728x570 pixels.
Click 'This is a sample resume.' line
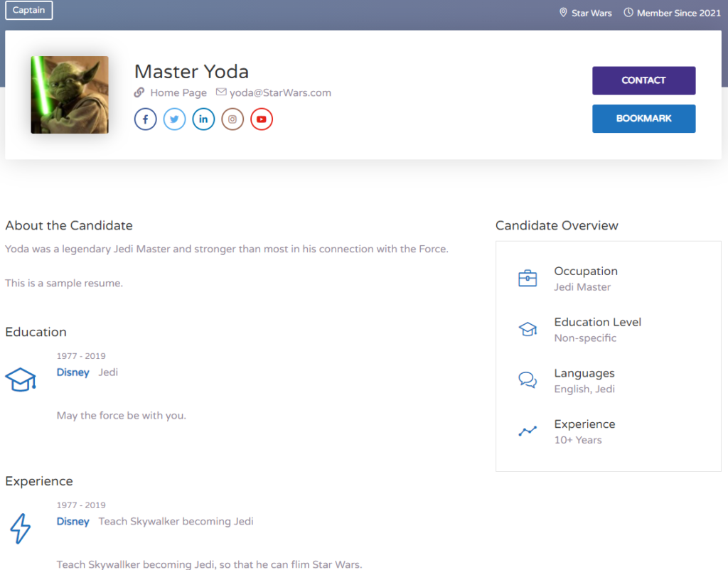(x=64, y=283)
